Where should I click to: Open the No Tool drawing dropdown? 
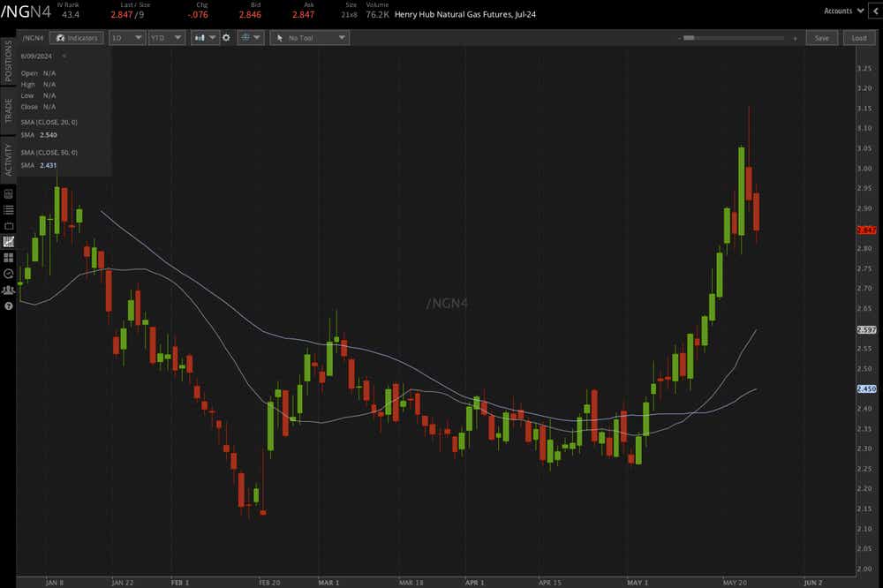coord(310,38)
